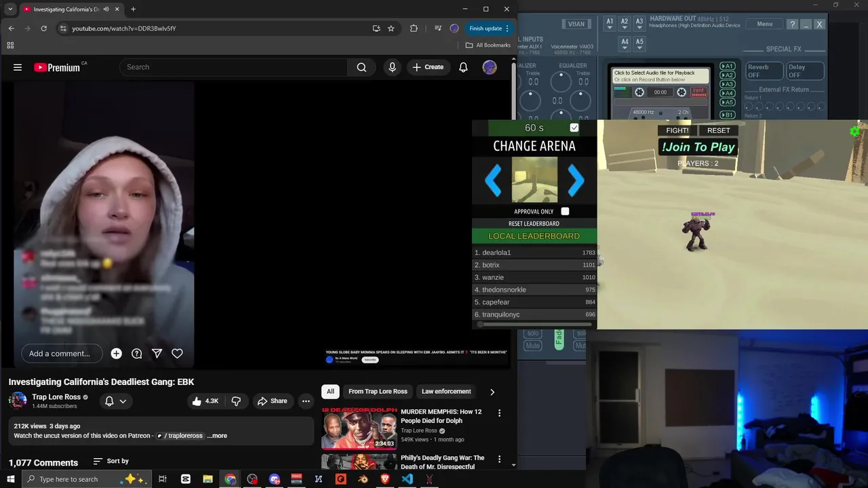Click the send arrow icon in live chat
This screenshot has width=868, height=488.
point(157,353)
